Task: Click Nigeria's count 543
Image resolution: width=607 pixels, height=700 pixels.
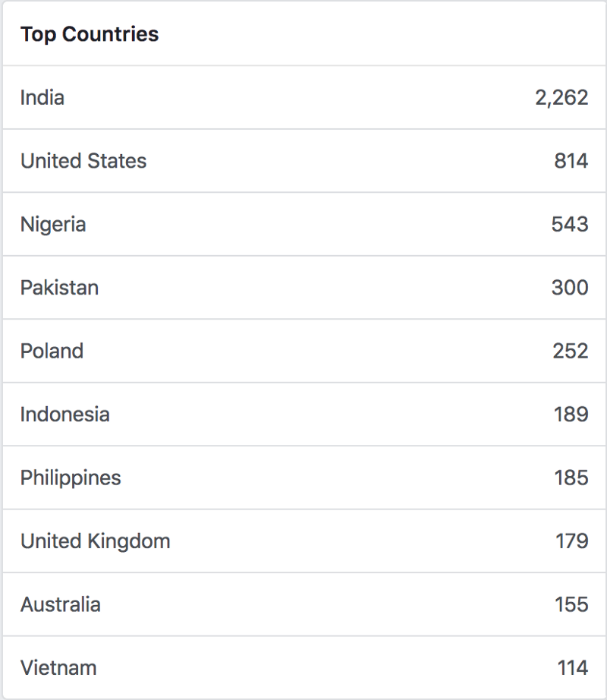Action: coord(570,225)
